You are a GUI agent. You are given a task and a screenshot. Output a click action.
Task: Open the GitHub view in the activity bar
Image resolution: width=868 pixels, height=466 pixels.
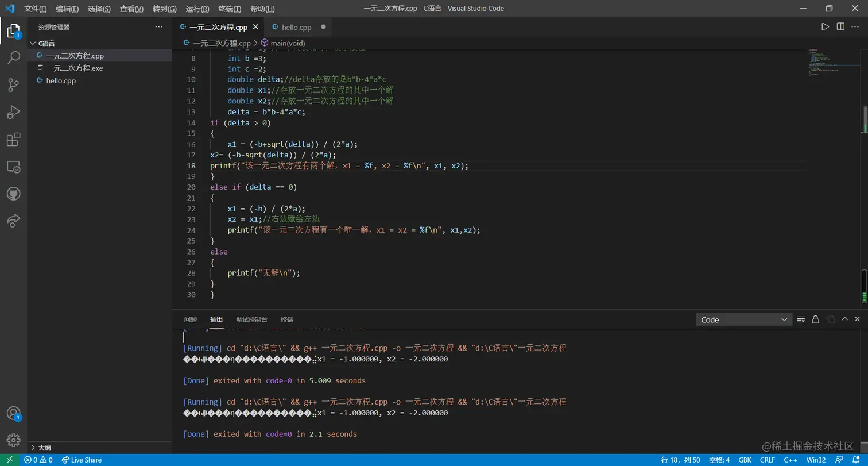13,194
